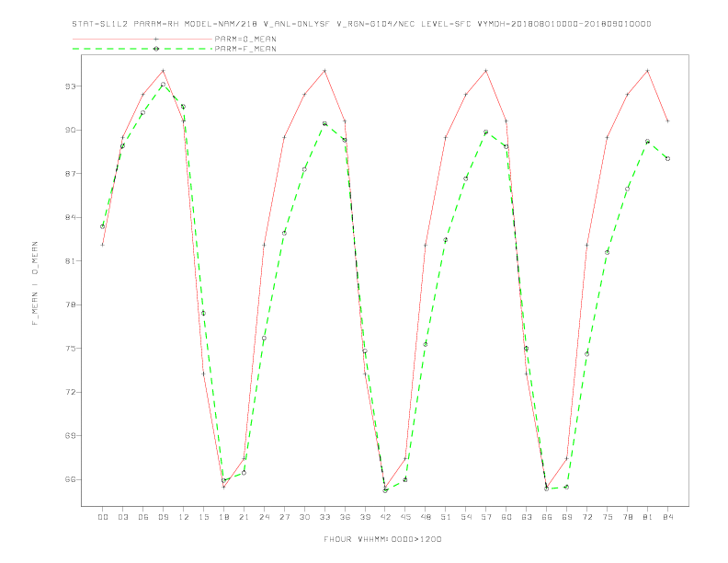Screen dimensions: 728x563
Task: Select y-axis tick label 75
Action: (71, 349)
